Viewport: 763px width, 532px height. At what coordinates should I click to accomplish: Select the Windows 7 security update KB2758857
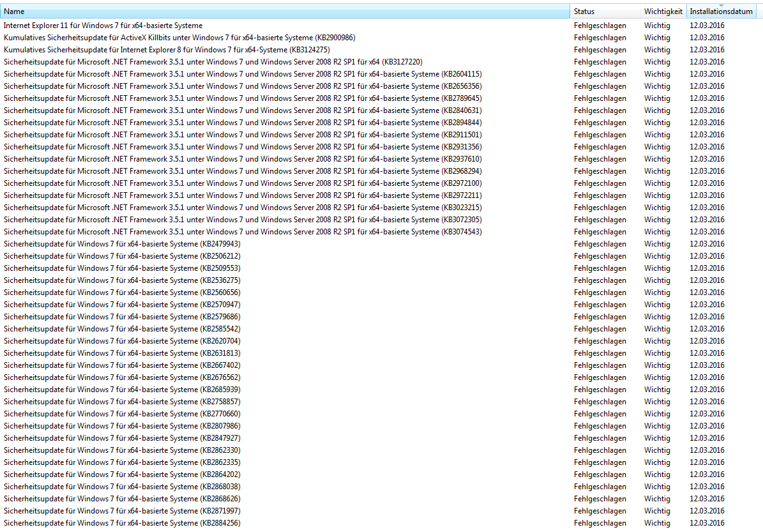[x=122, y=402]
